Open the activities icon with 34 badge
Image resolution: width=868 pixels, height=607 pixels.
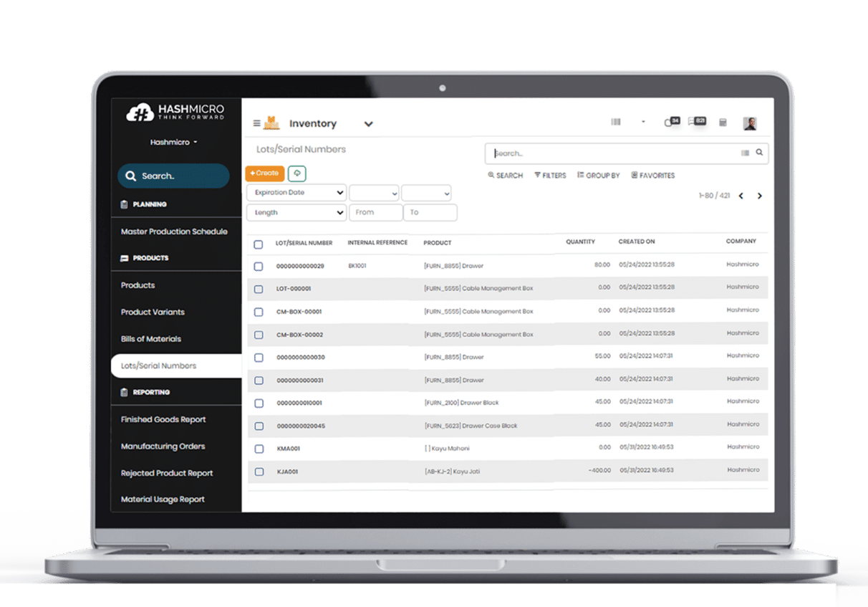(671, 122)
